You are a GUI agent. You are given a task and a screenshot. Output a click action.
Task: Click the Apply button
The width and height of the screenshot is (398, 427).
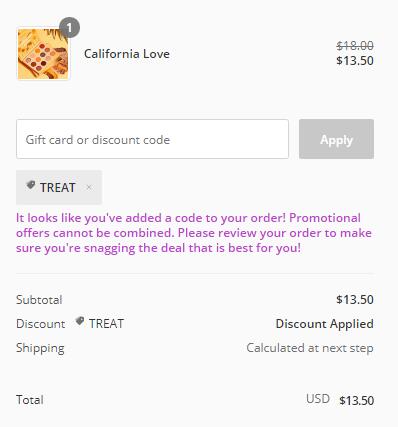pyautogui.click(x=336, y=139)
